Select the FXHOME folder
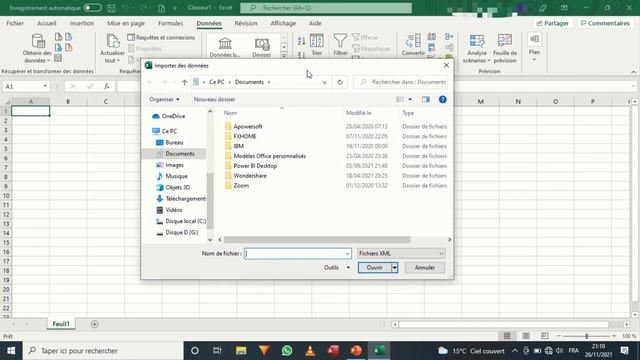The image size is (640, 360). [x=240, y=136]
